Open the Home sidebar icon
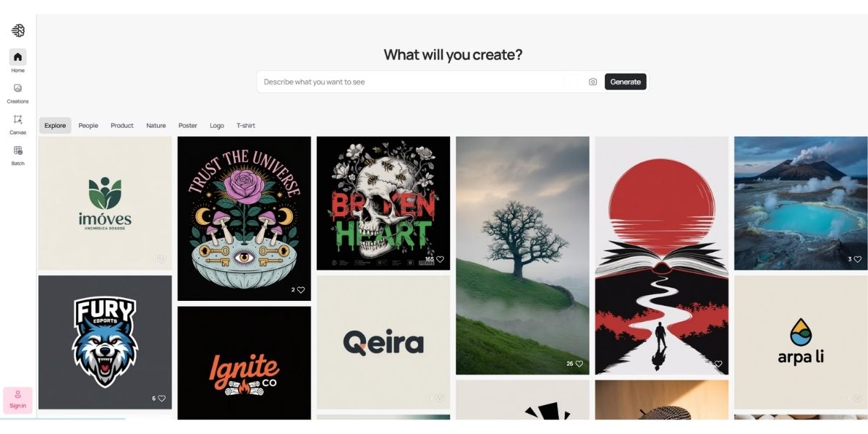 tap(17, 57)
